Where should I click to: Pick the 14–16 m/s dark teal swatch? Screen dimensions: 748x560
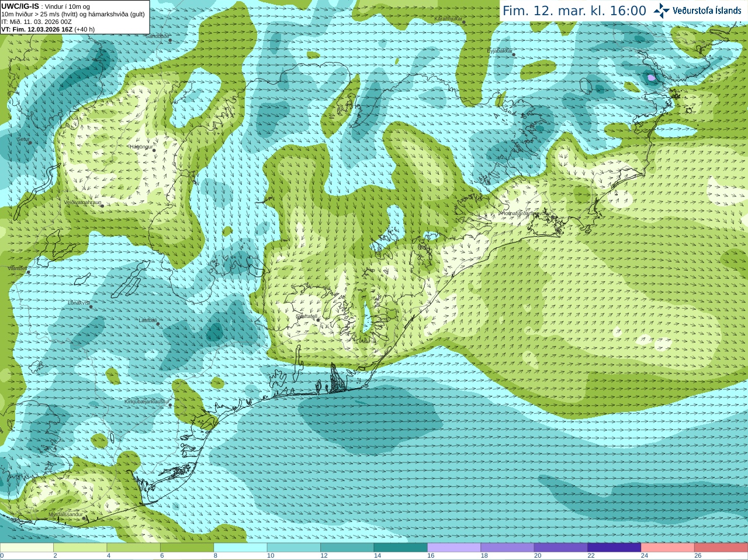click(x=401, y=548)
